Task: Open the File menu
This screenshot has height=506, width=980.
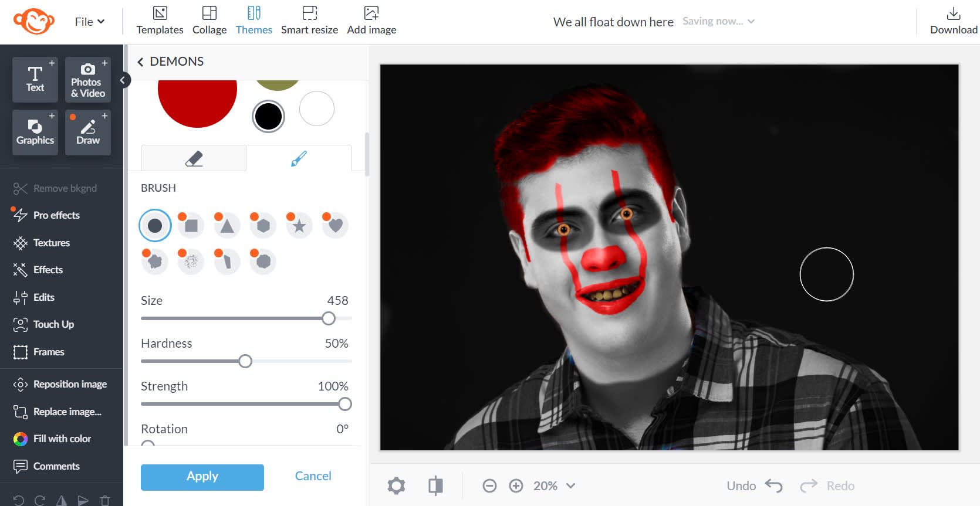Action: pyautogui.click(x=89, y=22)
